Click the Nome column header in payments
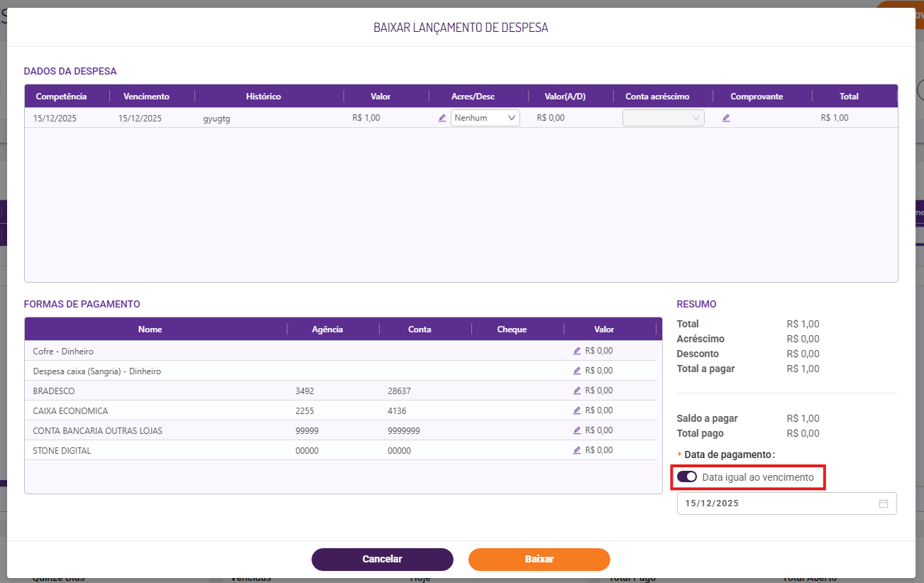Screen dimensions: 924x583 click(x=150, y=329)
